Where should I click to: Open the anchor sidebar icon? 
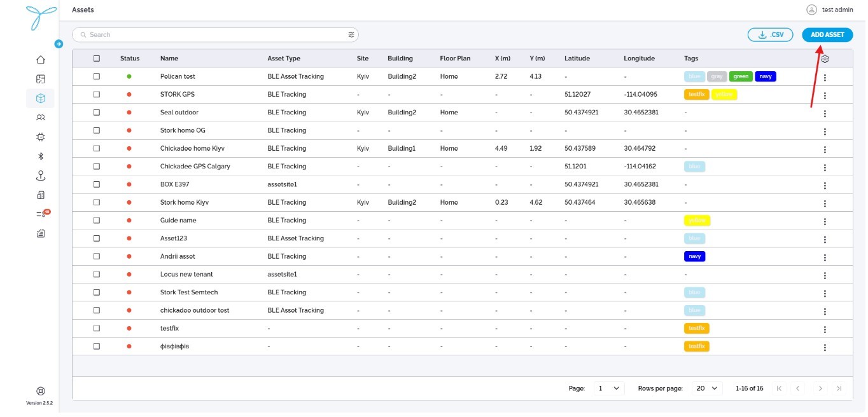click(41, 175)
